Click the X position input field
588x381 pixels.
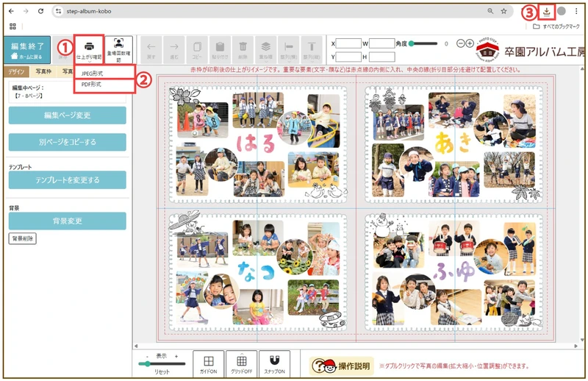(350, 43)
